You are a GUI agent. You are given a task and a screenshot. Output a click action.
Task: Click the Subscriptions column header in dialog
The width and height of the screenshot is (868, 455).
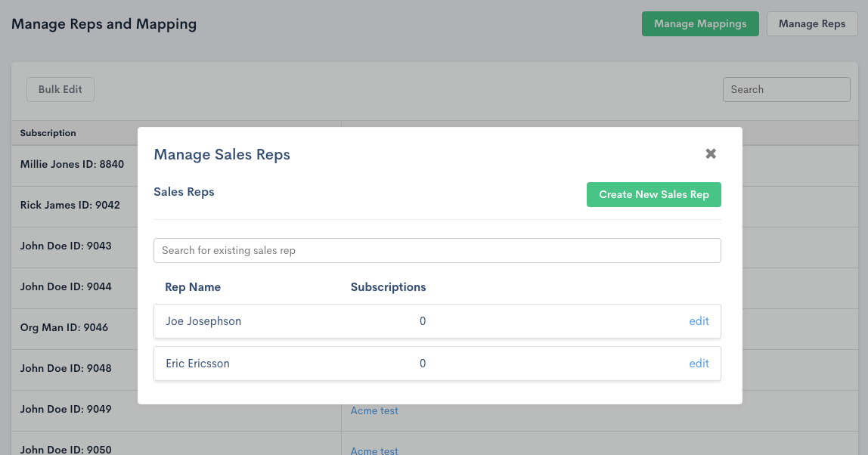click(x=388, y=287)
